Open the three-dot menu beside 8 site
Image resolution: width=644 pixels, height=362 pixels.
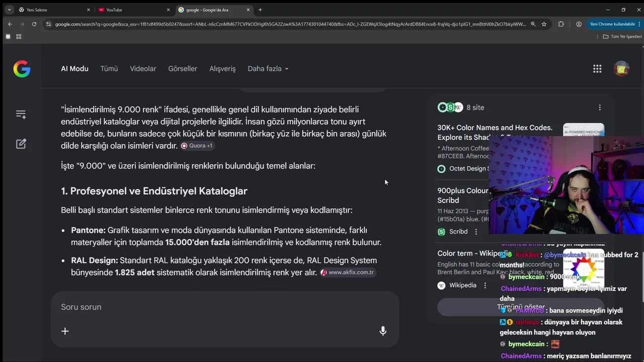coord(599,108)
